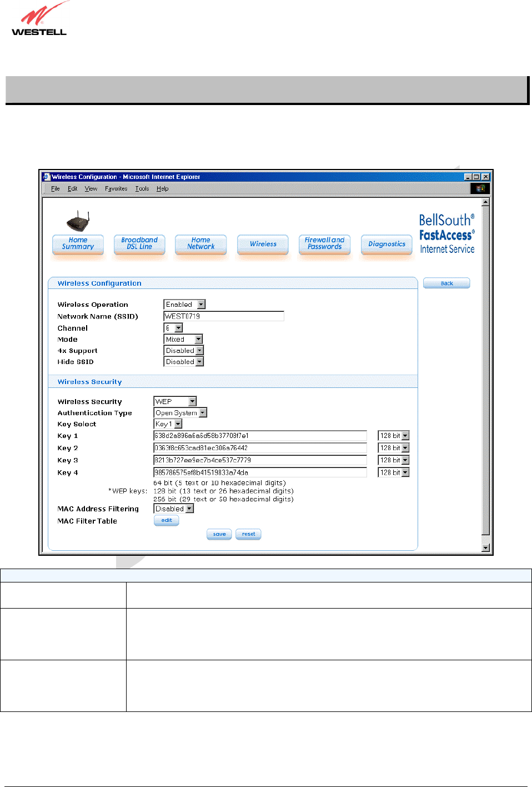The height and width of the screenshot is (787, 532).
Task: Click the Key 2 input field
Action: pos(260,448)
